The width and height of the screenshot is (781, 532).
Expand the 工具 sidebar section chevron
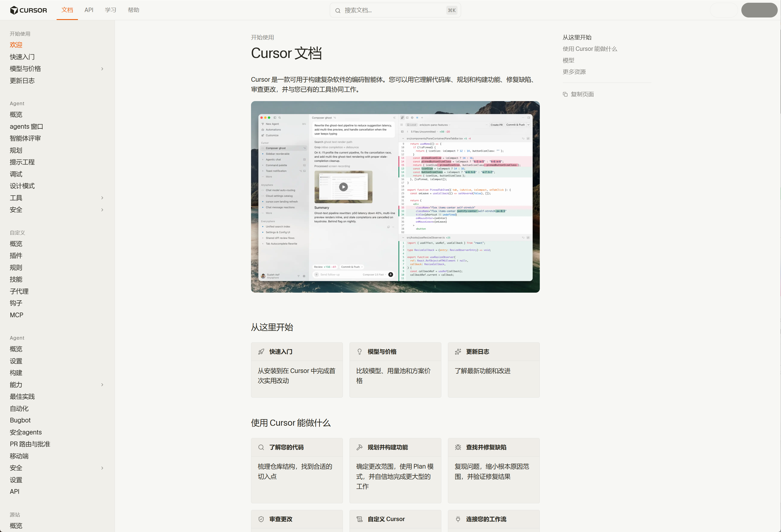[x=102, y=198]
